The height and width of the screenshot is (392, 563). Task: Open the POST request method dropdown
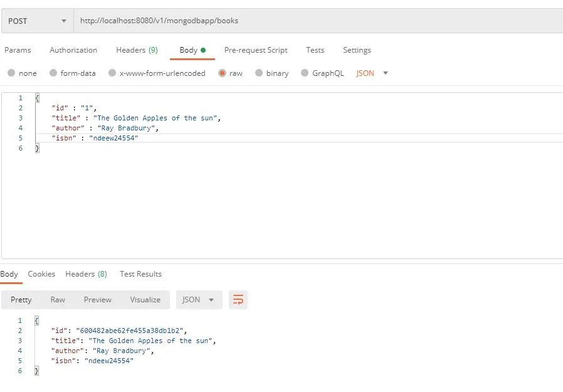tap(36, 20)
